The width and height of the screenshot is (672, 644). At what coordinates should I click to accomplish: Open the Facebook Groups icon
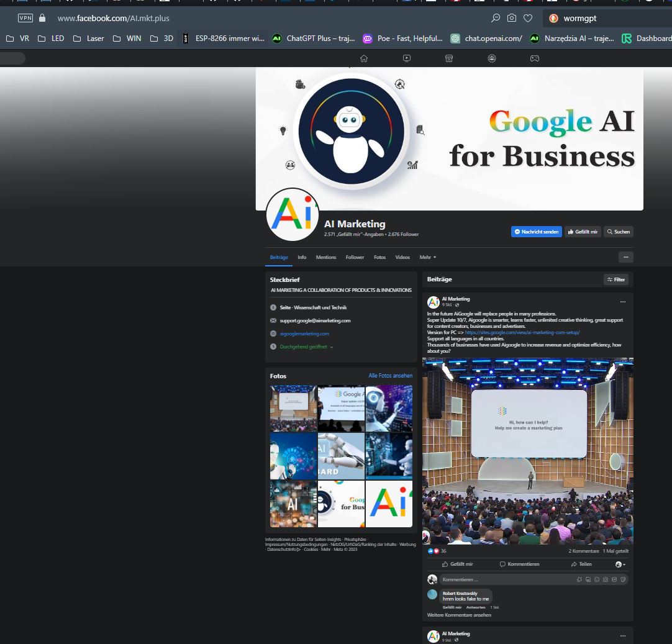[x=492, y=58]
